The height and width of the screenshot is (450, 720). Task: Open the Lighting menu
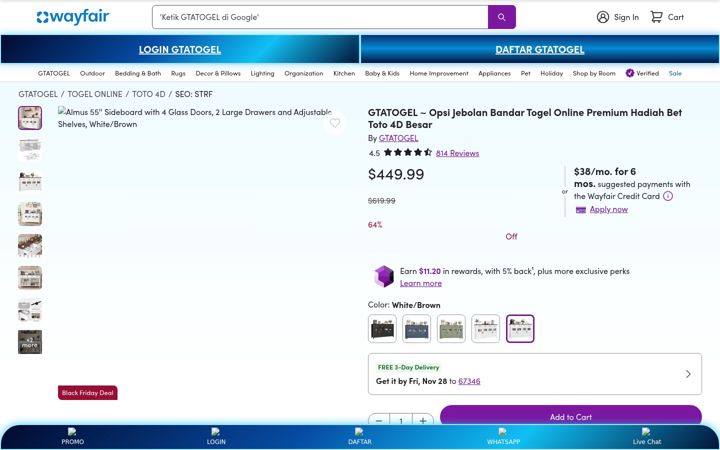click(262, 73)
